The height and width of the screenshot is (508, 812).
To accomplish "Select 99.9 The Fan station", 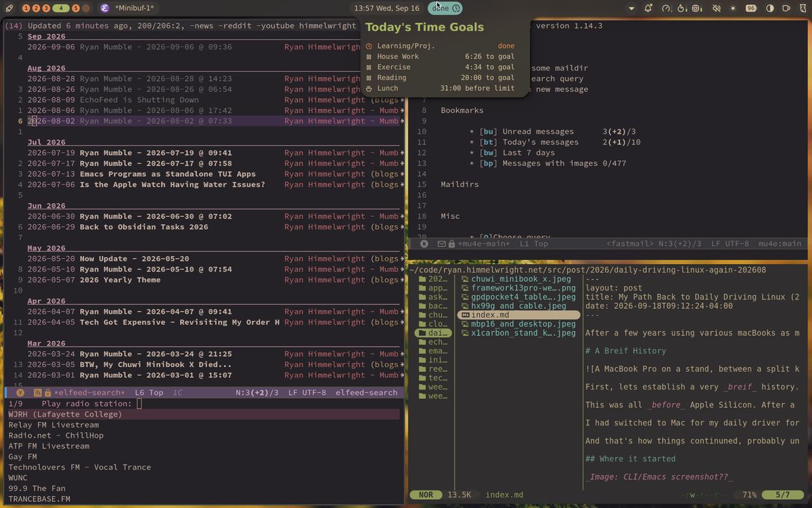I will [37, 488].
